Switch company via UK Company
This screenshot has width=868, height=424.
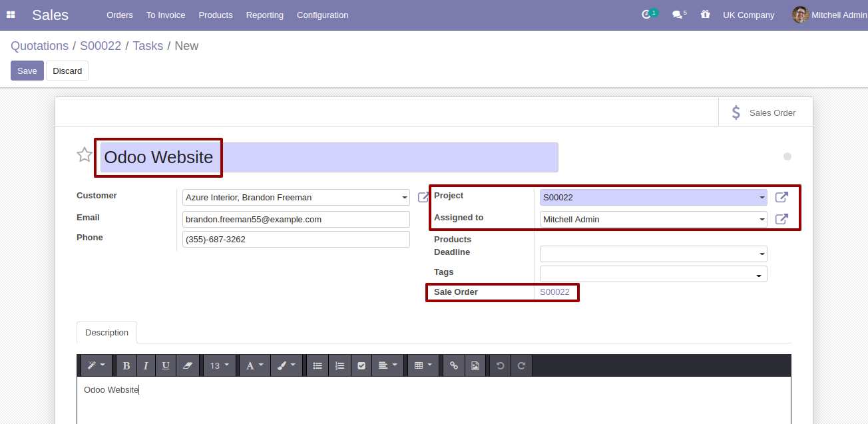click(749, 15)
